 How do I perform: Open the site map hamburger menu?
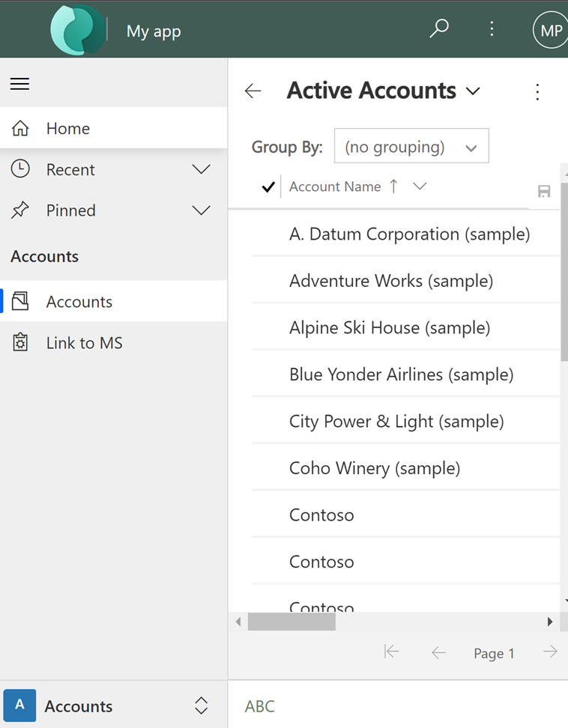(19, 83)
